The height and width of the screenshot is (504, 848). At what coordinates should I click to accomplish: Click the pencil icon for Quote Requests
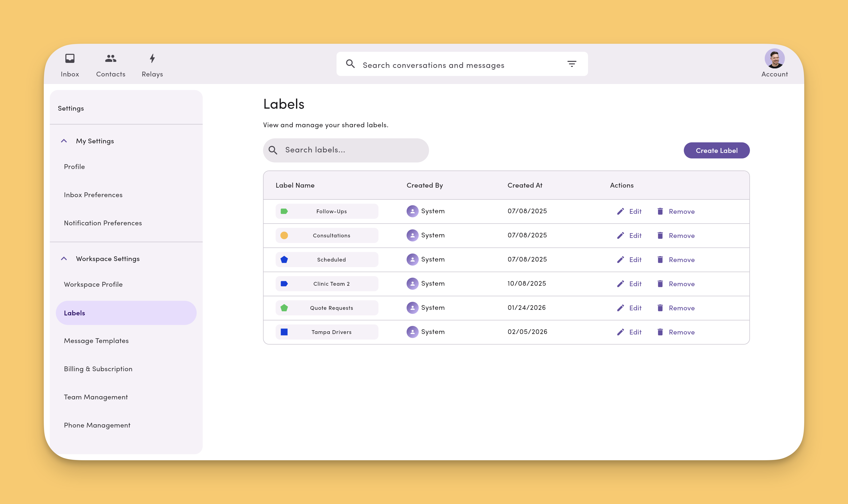click(621, 308)
